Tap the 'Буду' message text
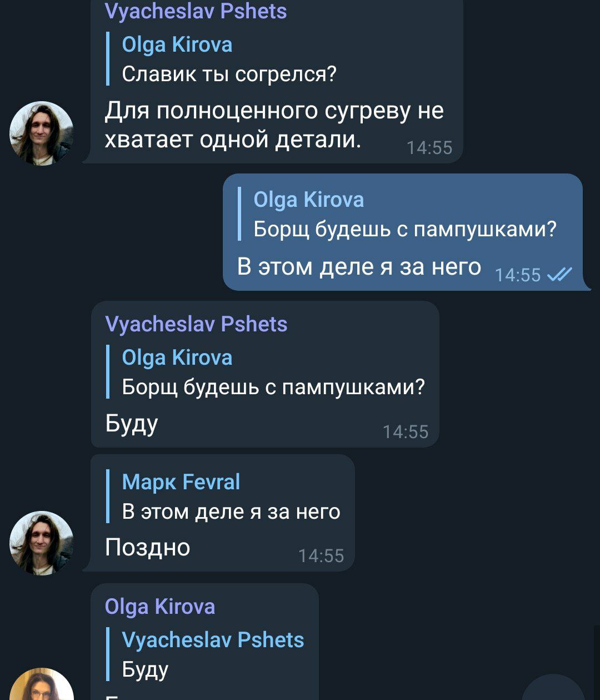 tap(132, 425)
